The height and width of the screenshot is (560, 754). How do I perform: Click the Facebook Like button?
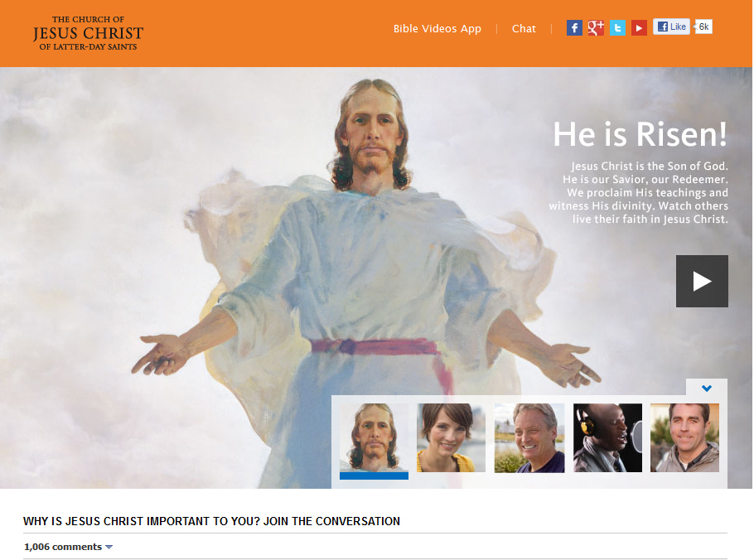[671, 27]
